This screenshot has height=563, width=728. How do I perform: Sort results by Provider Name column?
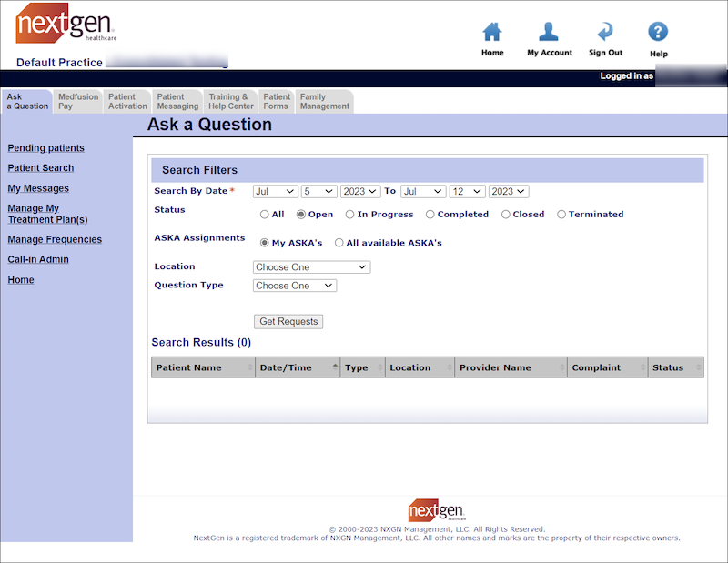[x=511, y=367]
